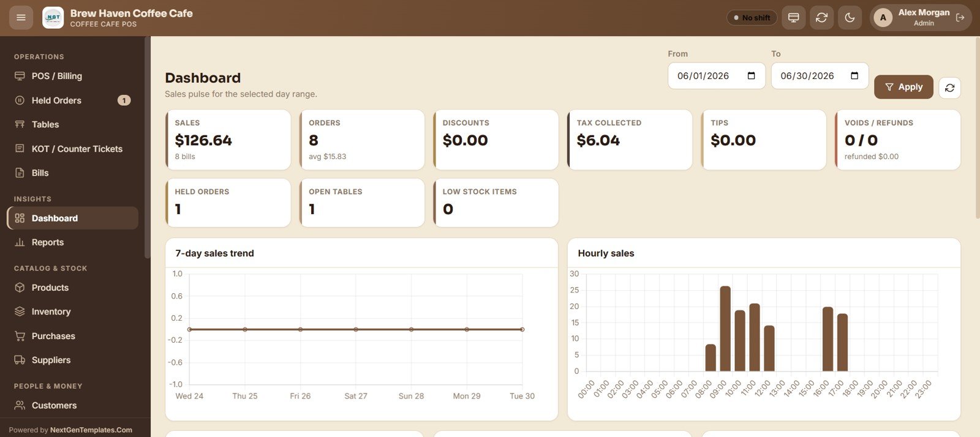Click the Inventory layers icon
Screen dimensions: 980x437
[x=20, y=312]
